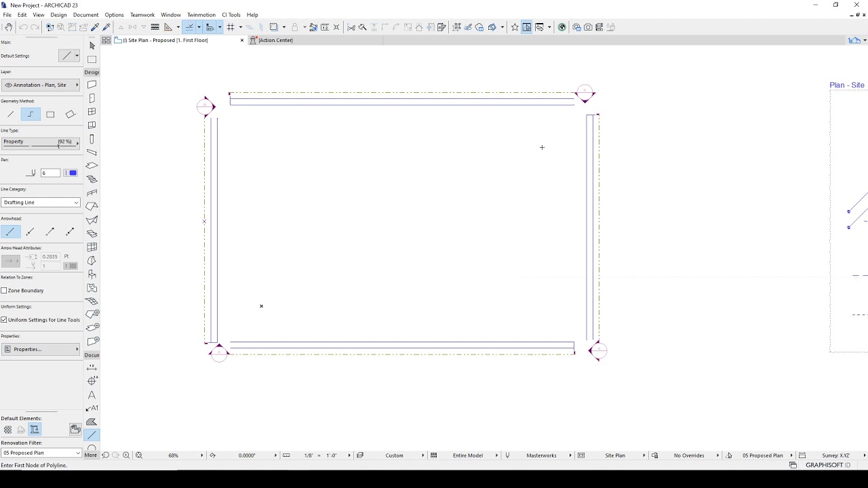This screenshot has width=868, height=488.
Task: Select the Text tool in toolbox
Action: (x=92, y=394)
